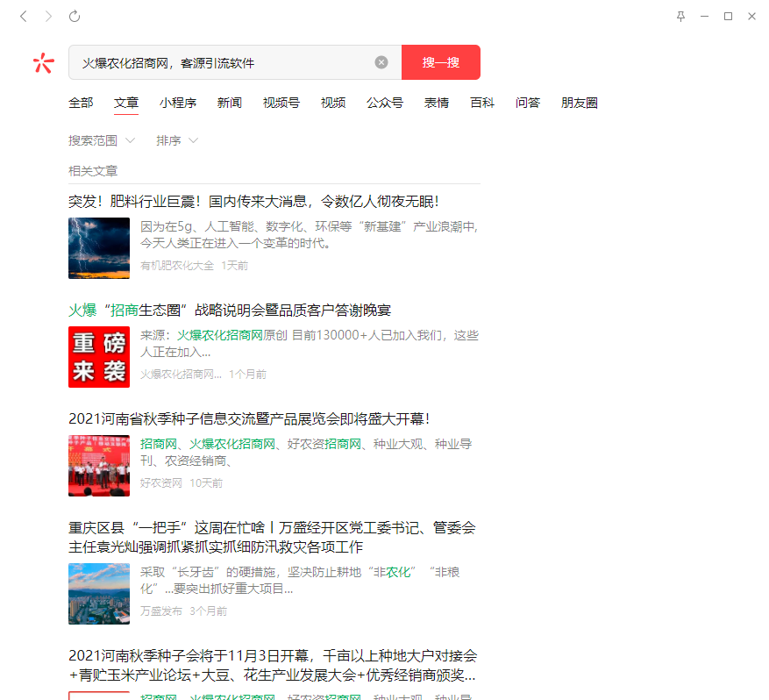Screen dimensions: 769x700
Task: Open article 火爆"招商生态圈"战略说明会
Action: [x=230, y=311]
